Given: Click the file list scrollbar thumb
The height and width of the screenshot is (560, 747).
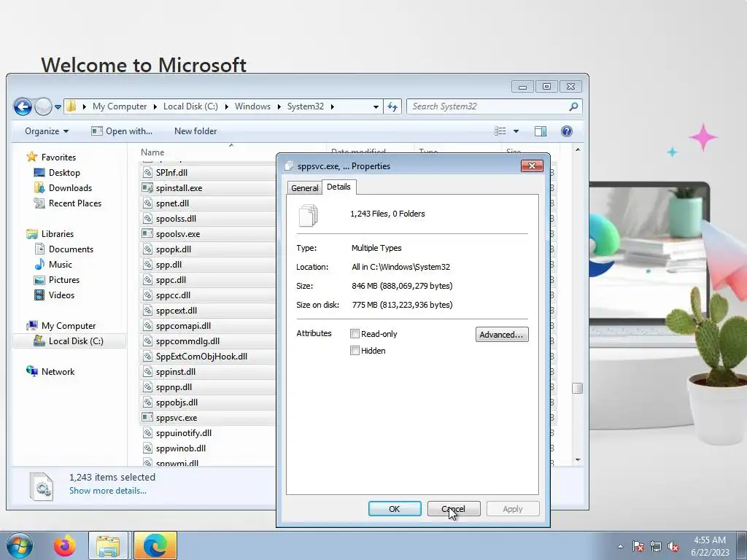Looking at the screenshot, I should 578,388.
